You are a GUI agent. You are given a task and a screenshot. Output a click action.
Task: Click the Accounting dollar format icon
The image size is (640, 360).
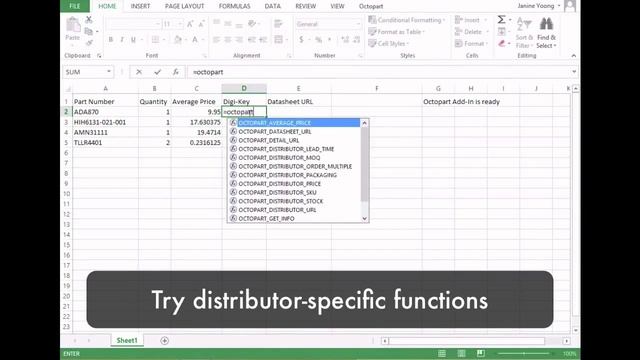pos(301,40)
